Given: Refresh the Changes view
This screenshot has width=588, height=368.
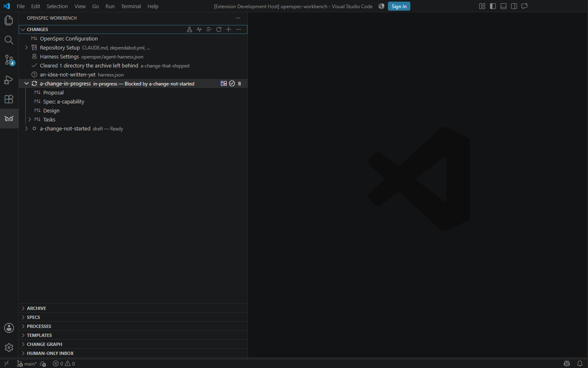Looking at the screenshot, I should (219, 29).
